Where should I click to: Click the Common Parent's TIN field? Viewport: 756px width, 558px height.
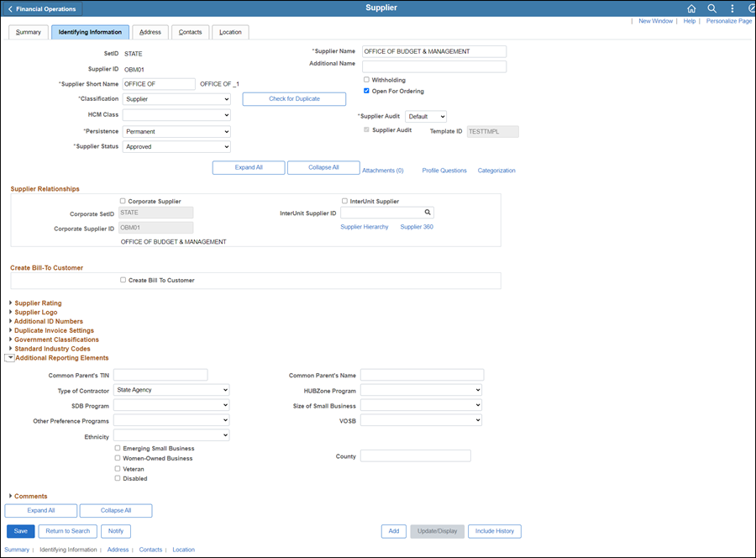coord(160,375)
